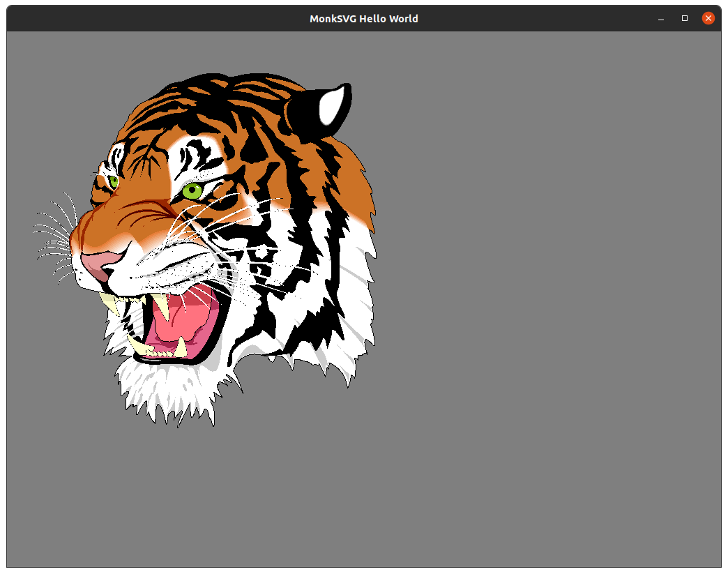The height and width of the screenshot is (574, 728).
Task: Click the tiger's smaller green eye
Action: pos(113,182)
